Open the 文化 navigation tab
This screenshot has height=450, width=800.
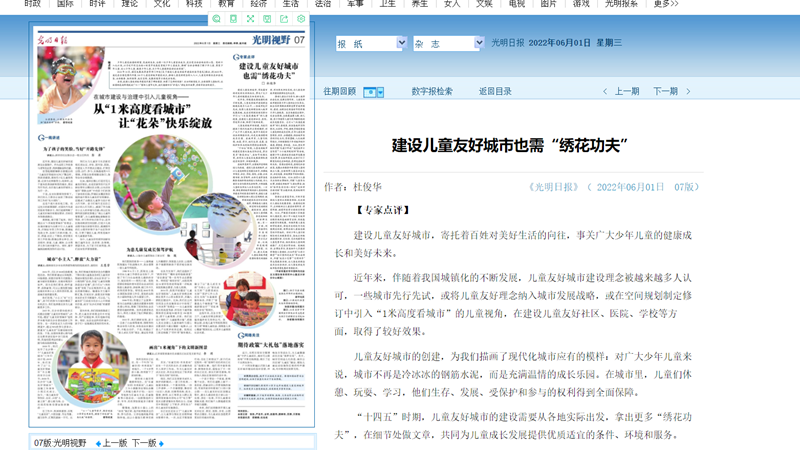[x=162, y=4]
